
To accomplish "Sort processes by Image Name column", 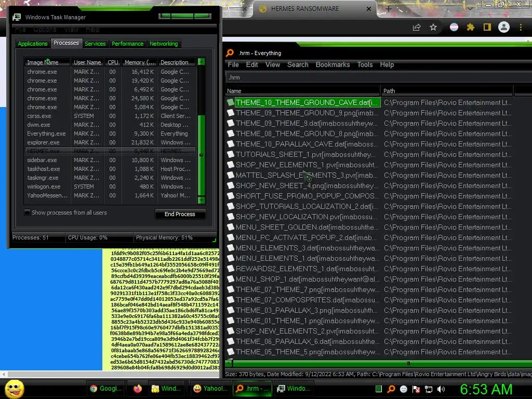I will (x=47, y=62).
